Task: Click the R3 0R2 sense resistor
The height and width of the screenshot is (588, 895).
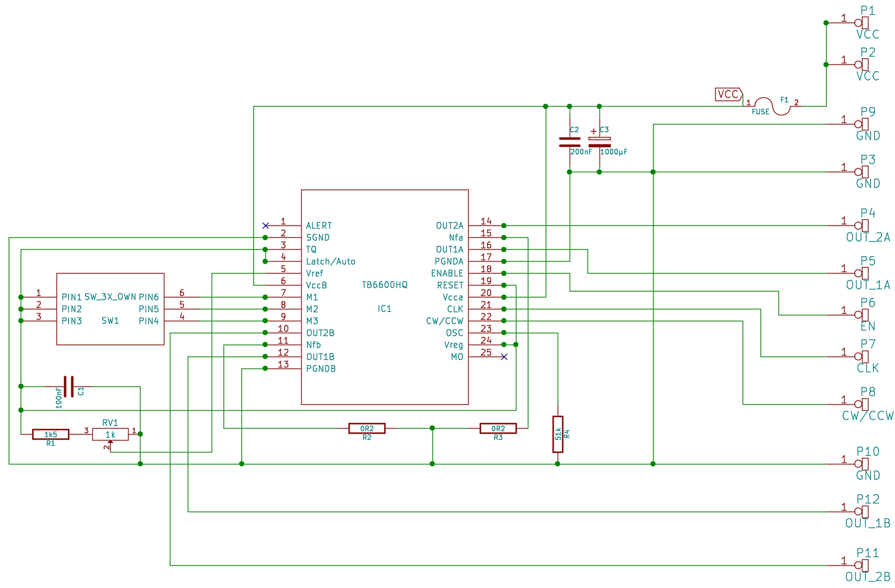Action: tap(498, 428)
